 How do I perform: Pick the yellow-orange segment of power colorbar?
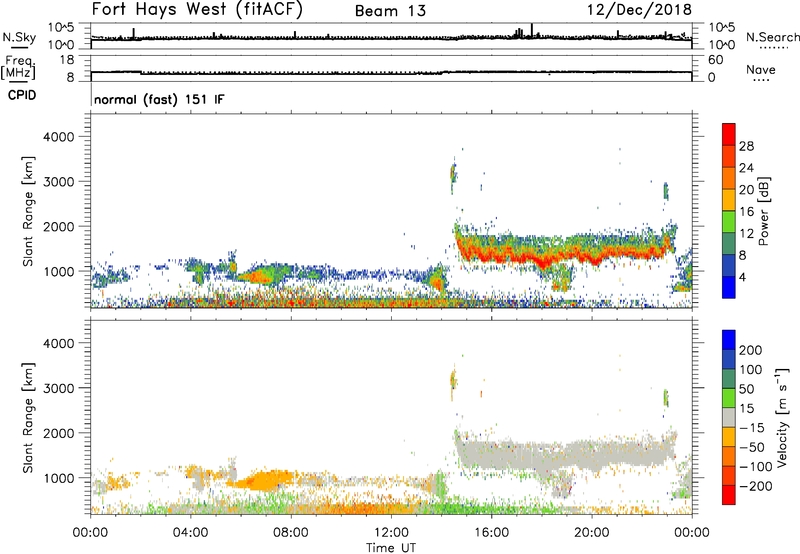[729, 200]
